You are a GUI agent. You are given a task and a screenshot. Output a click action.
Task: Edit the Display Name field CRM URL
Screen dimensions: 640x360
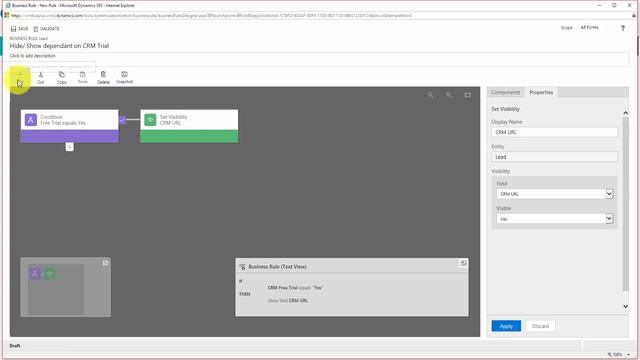pos(554,132)
